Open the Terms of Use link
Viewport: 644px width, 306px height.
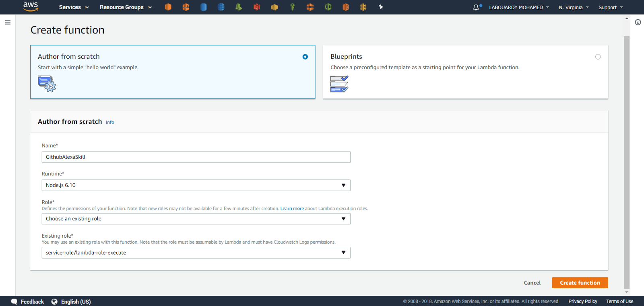(620, 301)
